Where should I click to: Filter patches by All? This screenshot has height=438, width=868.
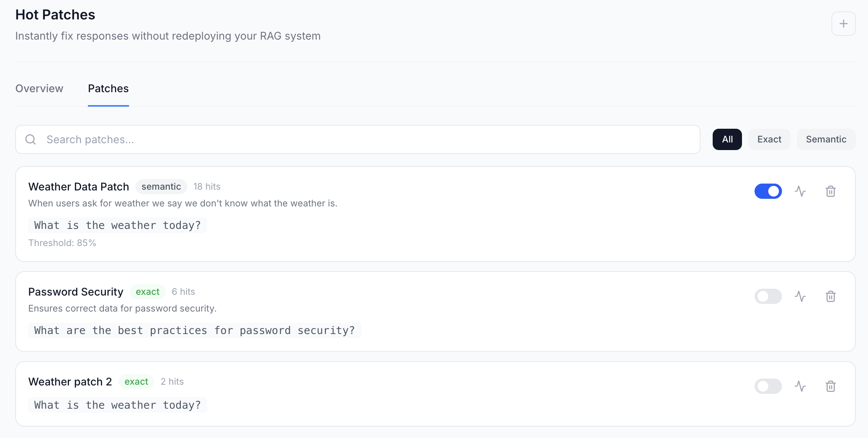pyautogui.click(x=727, y=139)
